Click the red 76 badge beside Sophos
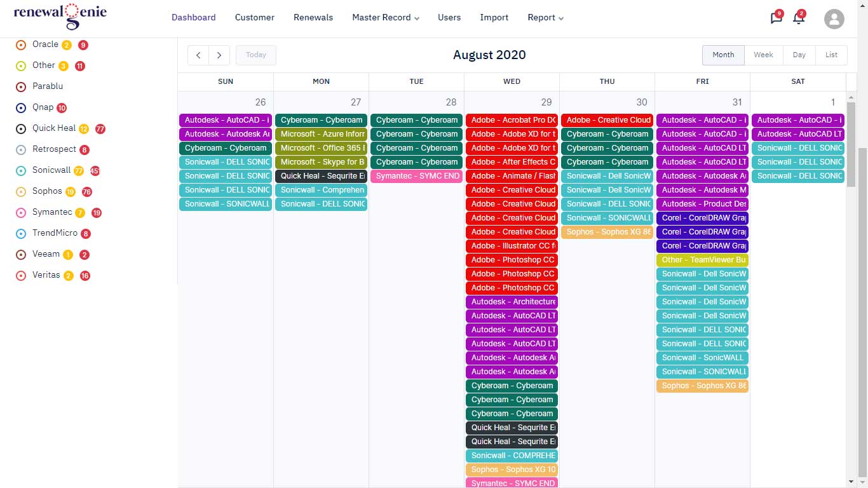 pyautogui.click(x=87, y=192)
